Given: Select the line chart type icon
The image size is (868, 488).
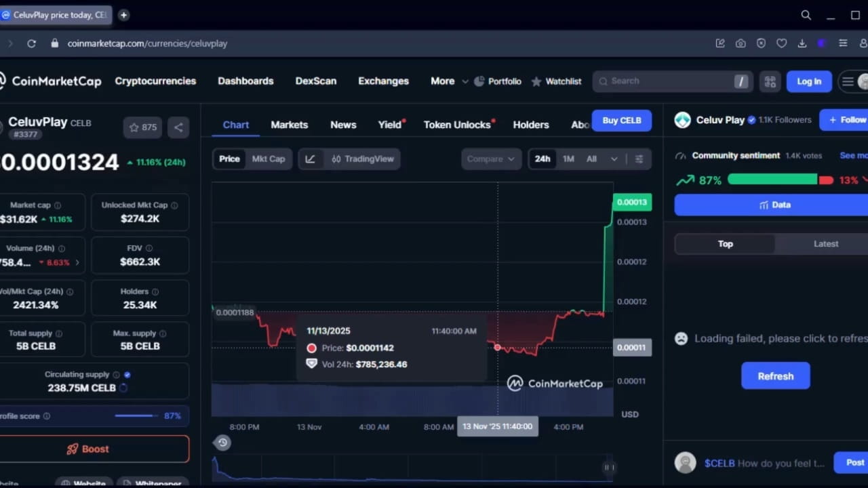Looking at the screenshot, I should point(310,159).
